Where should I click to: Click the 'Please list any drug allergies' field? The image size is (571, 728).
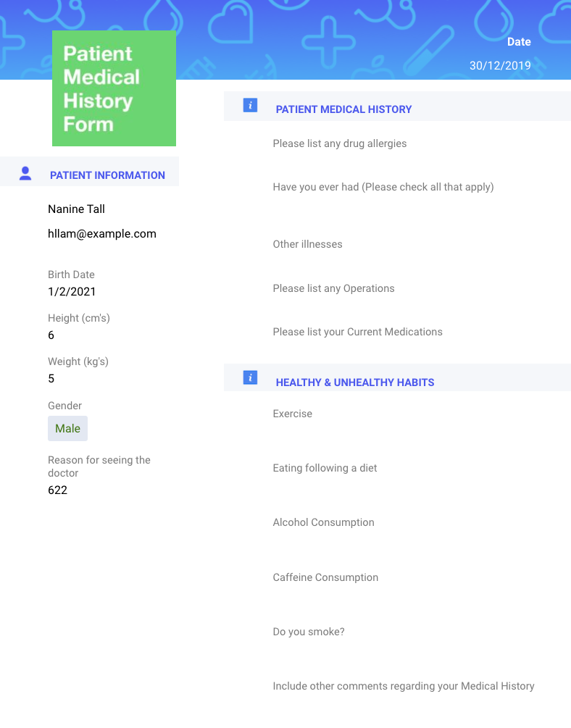coord(340,143)
